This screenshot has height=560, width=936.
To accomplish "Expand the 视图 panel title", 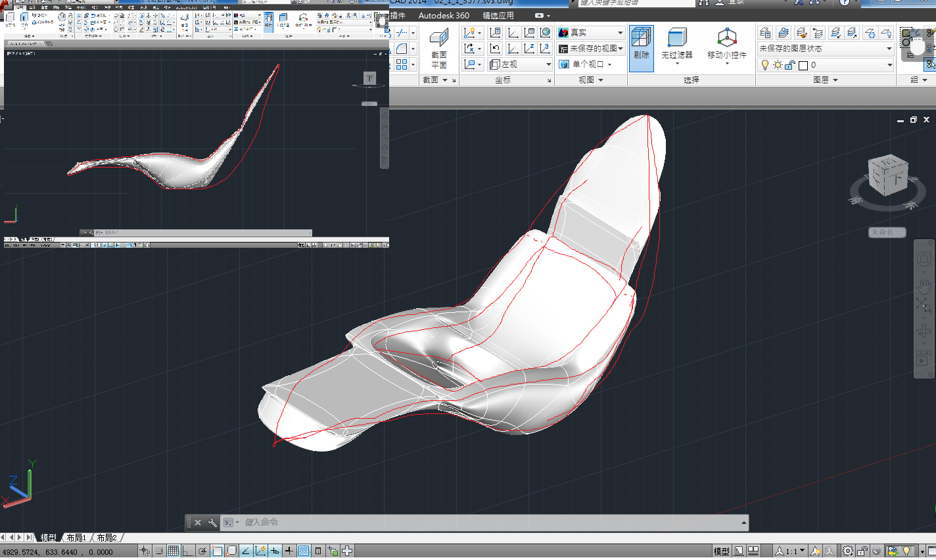I will (x=590, y=80).
